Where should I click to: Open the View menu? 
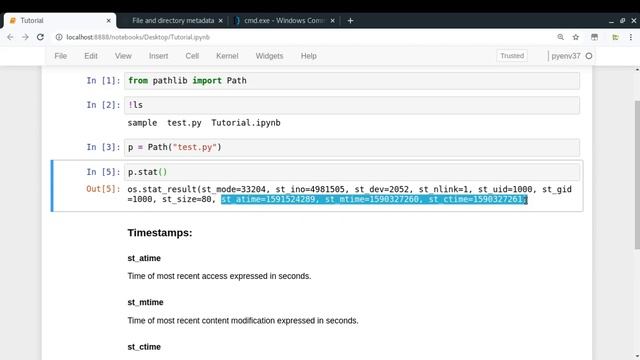pyautogui.click(x=123, y=56)
